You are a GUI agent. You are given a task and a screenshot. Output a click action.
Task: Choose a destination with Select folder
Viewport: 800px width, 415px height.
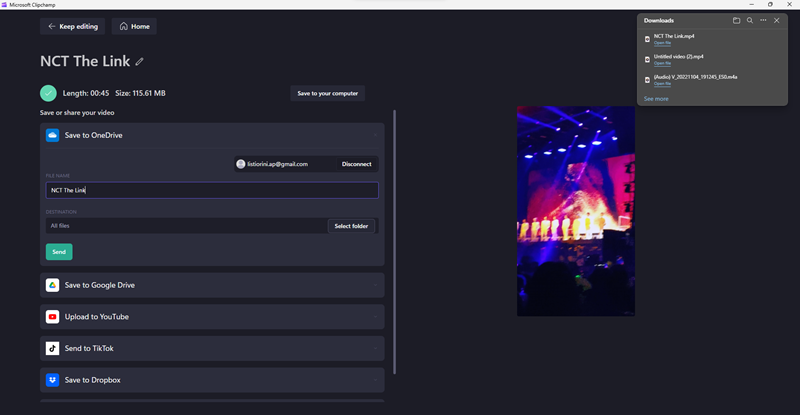pyautogui.click(x=351, y=226)
